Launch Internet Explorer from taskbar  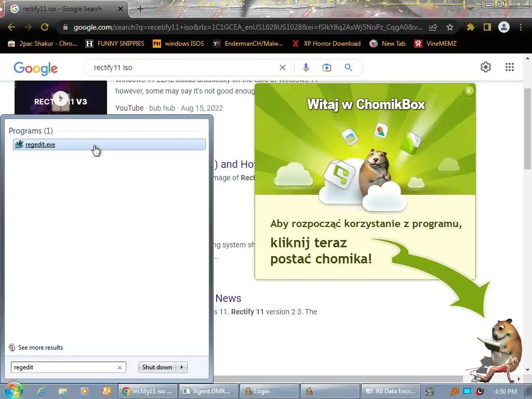point(41,391)
